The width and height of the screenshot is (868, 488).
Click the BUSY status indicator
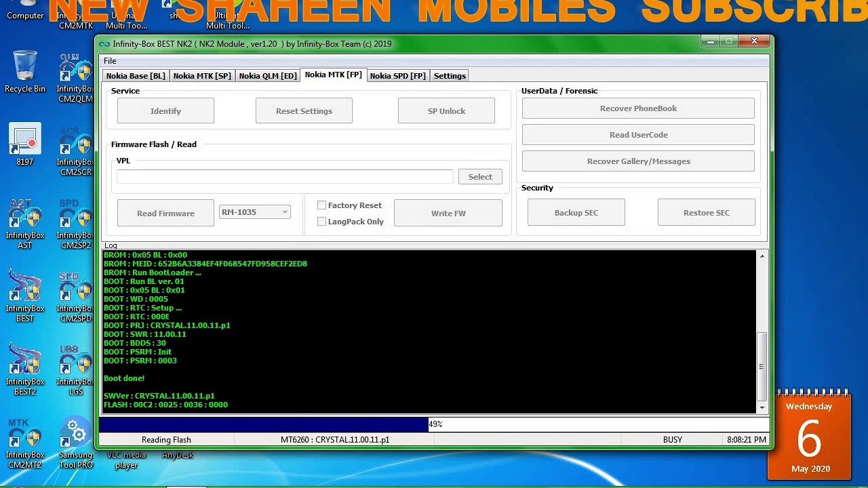click(673, 440)
